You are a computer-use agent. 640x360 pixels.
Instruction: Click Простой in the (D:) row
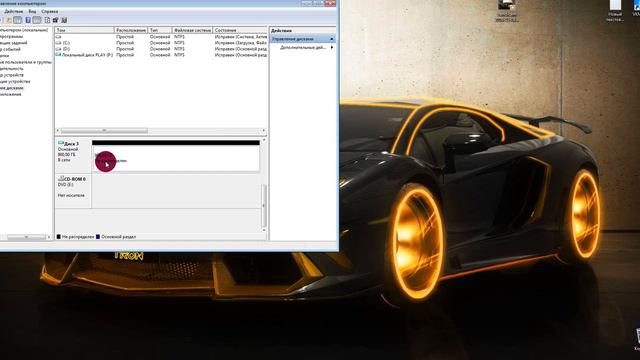pos(125,49)
